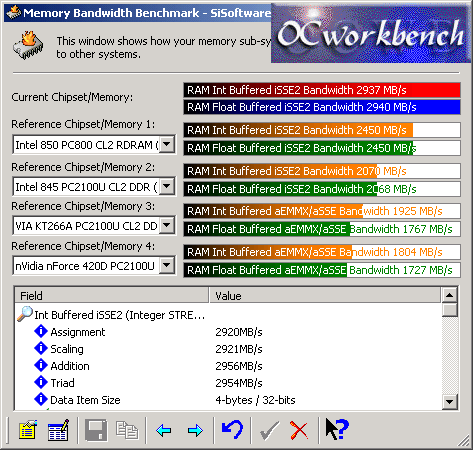Click the info icon next to Scaling

click(x=41, y=348)
